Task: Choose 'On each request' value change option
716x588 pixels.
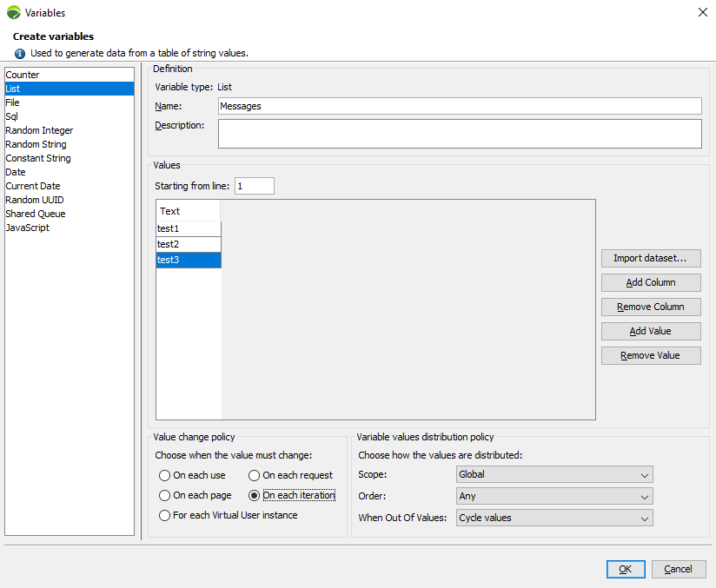Action: click(x=255, y=475)
